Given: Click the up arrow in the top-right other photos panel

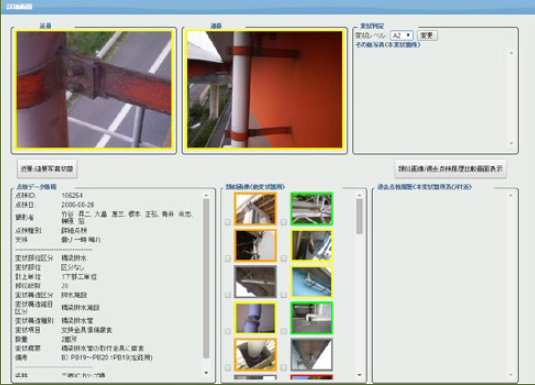Looking at the screenshot, I should 511,53.
